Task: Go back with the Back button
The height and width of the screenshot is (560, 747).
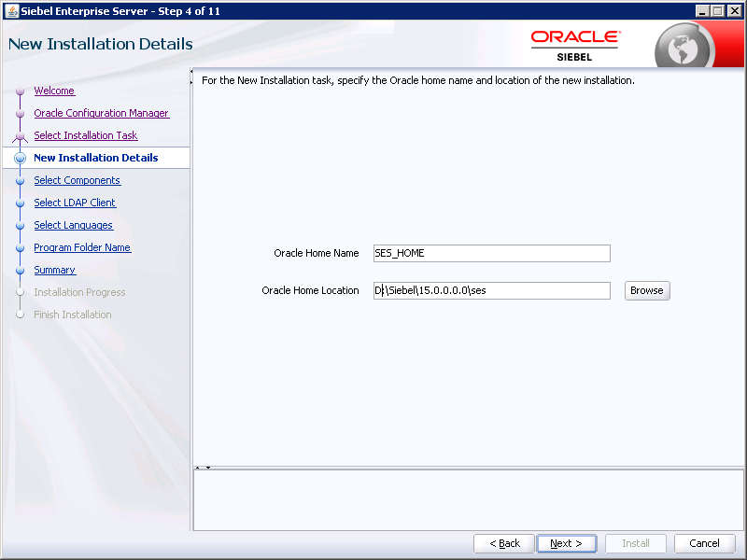Action: pos(504,543)
